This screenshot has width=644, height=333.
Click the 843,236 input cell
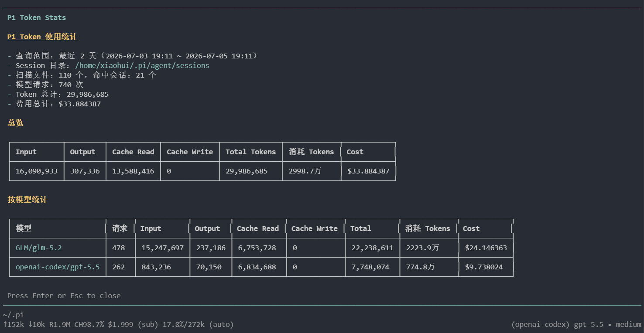[x=156, y=267]
